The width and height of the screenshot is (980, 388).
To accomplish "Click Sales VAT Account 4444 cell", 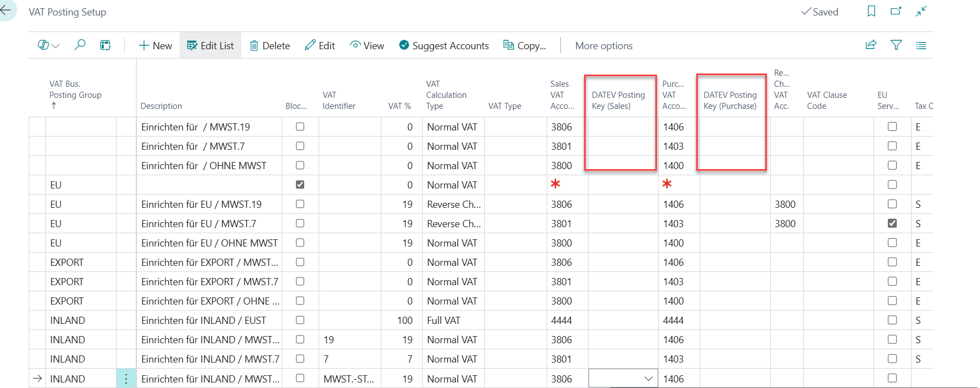I will coord(561,321).
